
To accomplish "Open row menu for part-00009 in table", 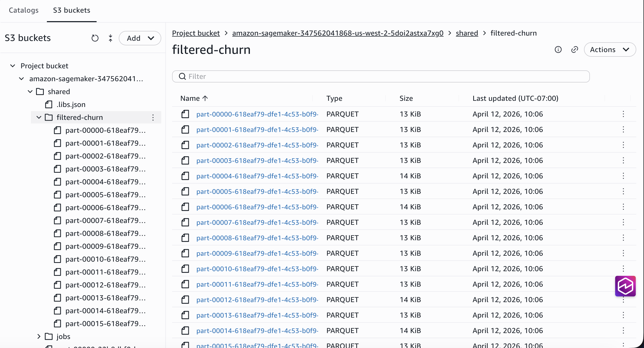I will [x=623, y=253].
